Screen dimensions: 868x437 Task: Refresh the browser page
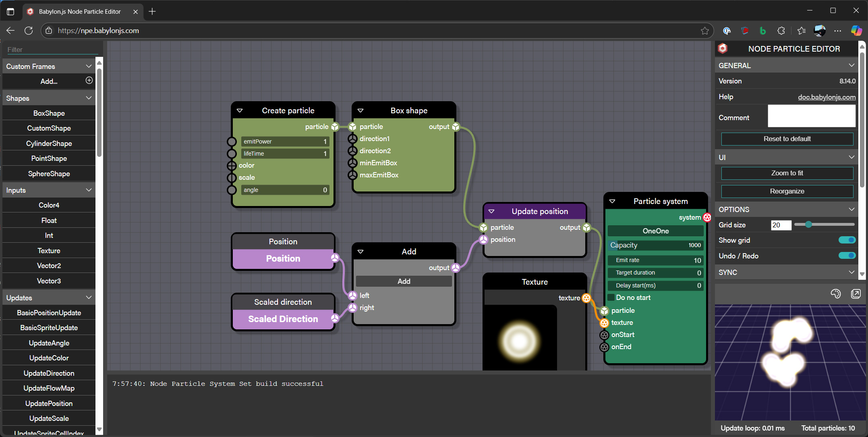pyautogui.click(x=29, y=31)
